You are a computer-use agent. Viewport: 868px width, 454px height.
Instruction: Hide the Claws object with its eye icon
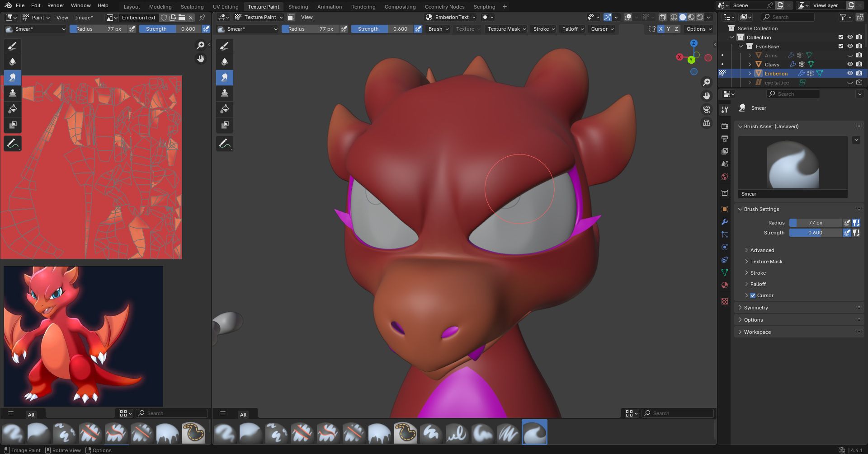coord(850,64)
